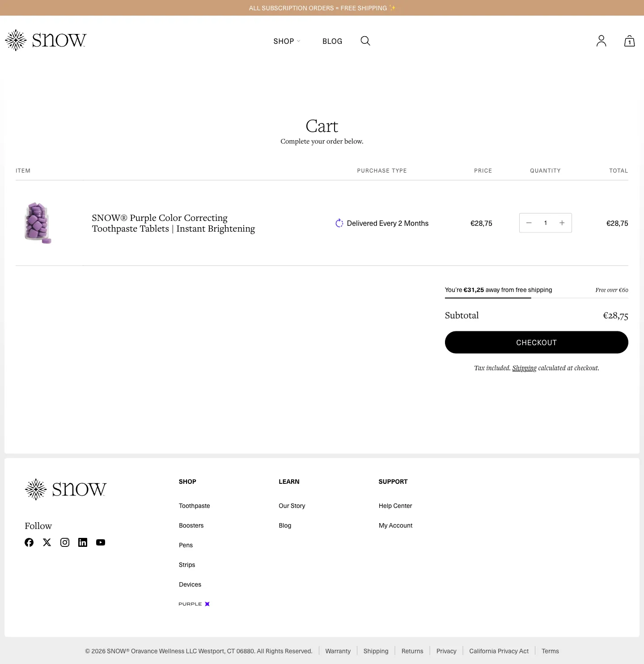The height and width of the screenshot is (664, 644).
Task: Open the YouTube social icon
Action: point(101,542)
